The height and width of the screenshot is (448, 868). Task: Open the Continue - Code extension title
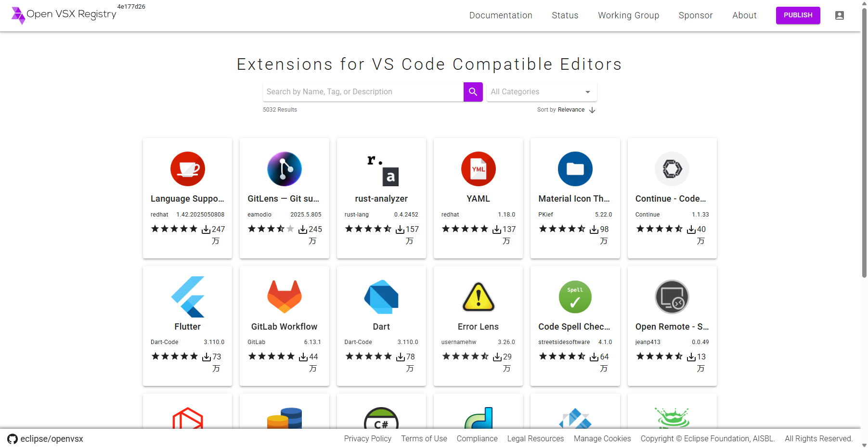coord(671,199)
